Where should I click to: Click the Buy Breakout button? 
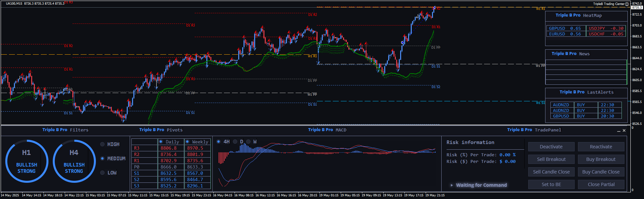pyautogui.click(x=601, y=159)
